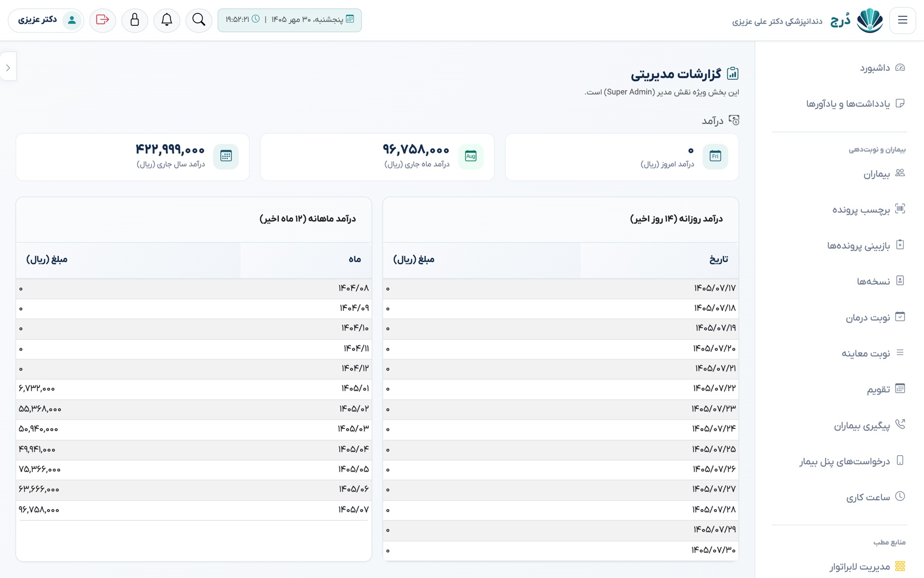Click the date and time display badge
Image resolution: width=924 pixels, height=578 pixels.
coord(290,20)
